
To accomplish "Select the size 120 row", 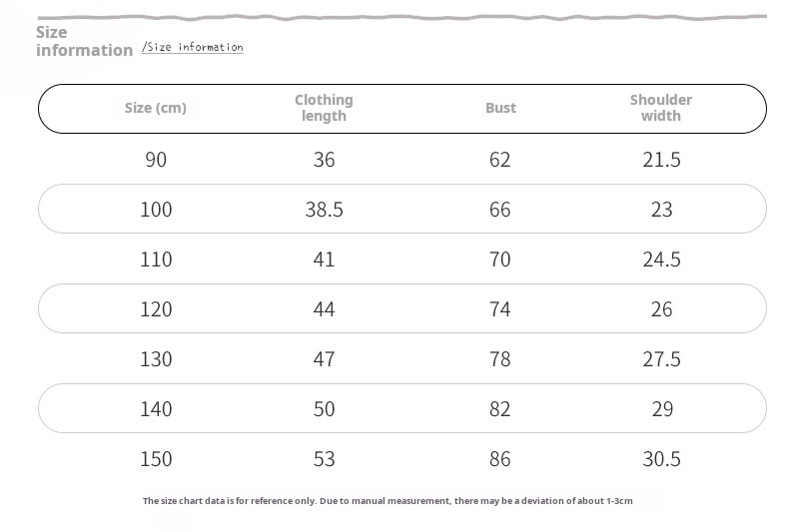I will click(402, 308).
